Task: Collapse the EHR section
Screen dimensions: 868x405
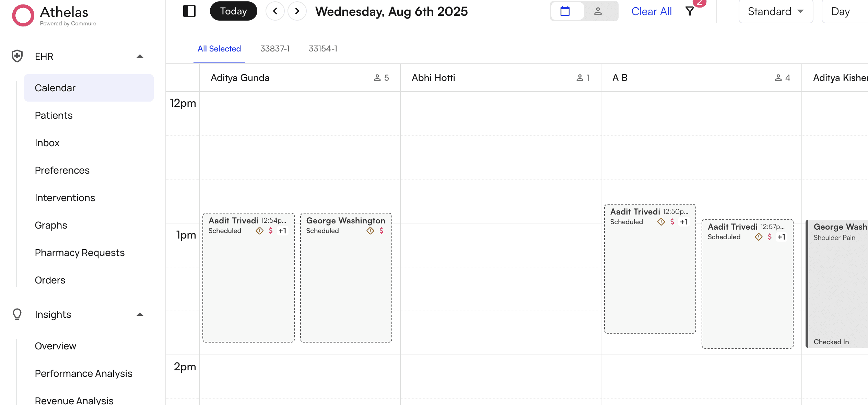Action: [140, 56]
